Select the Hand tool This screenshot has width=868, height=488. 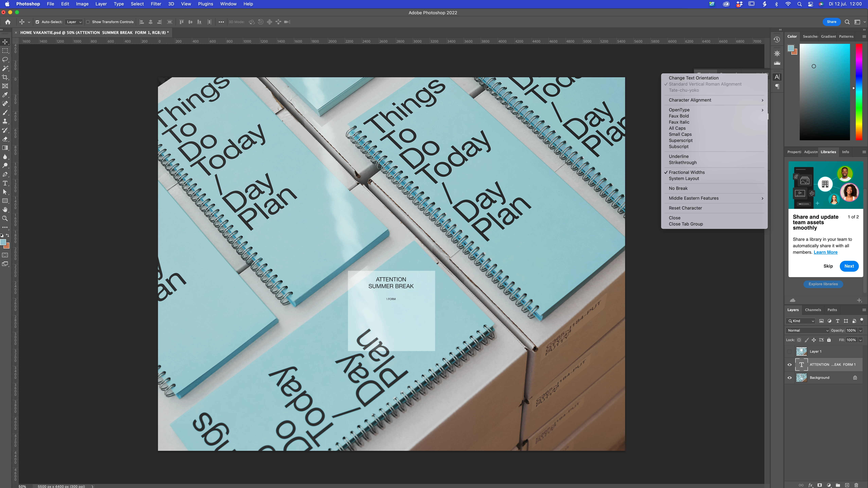(5, 210)
